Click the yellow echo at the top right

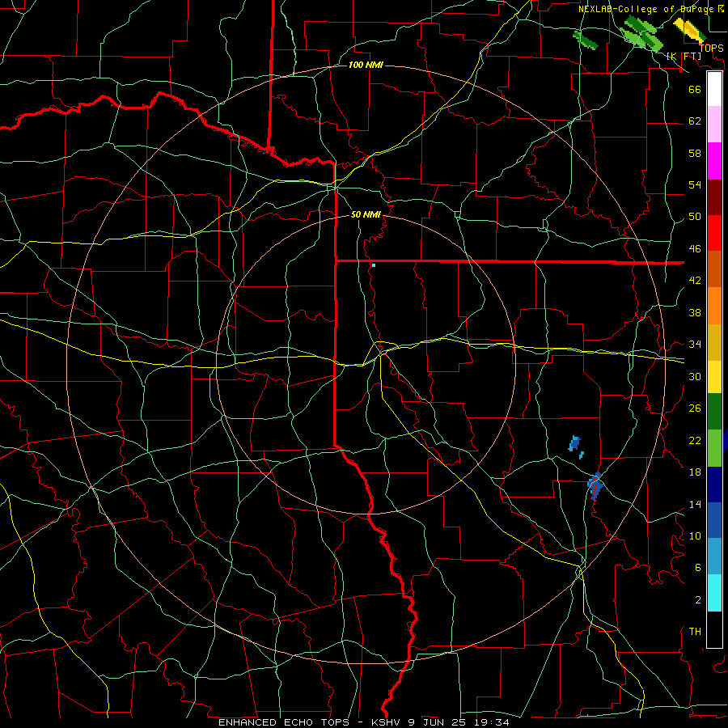[x=689, y=29]
